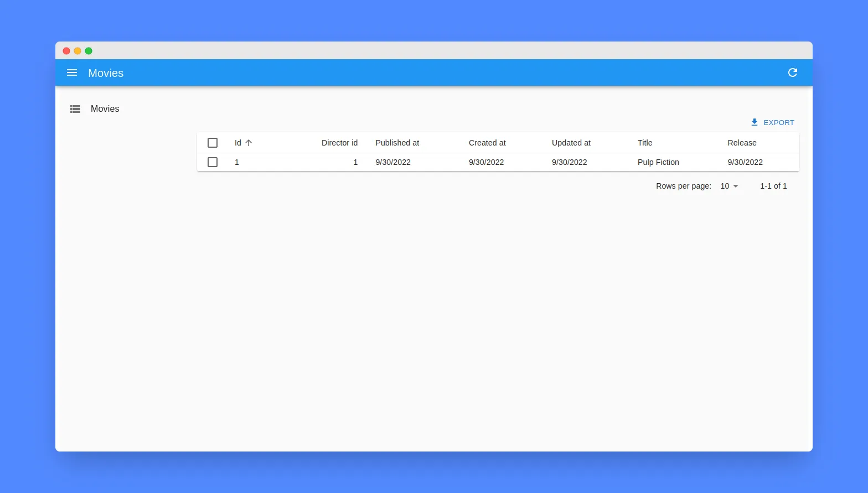868x493 pixels.
Task: Click the Updated at 9/30/2022 cell
Action: pyautogui.click(x=569, y=162)
